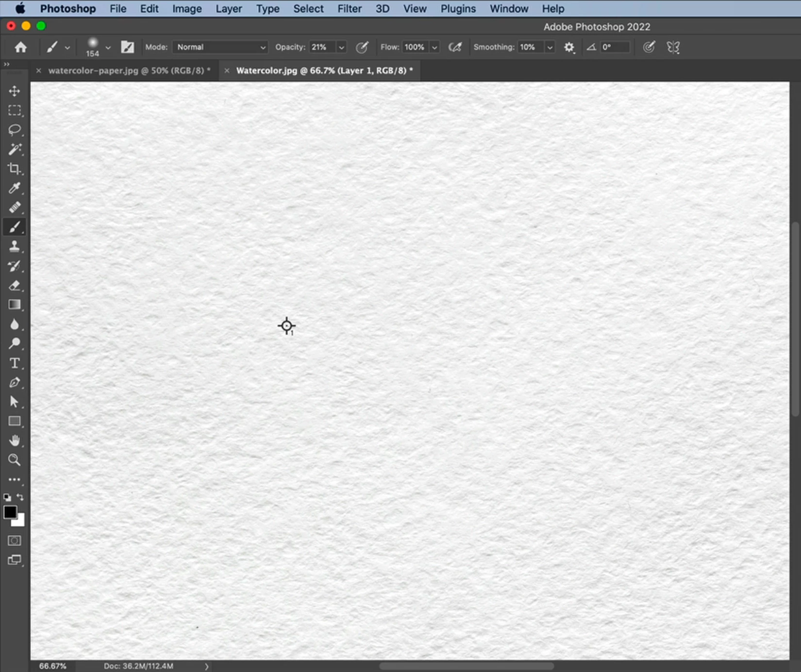
Task: Open smoothing options gear
Action: point(569,47)
